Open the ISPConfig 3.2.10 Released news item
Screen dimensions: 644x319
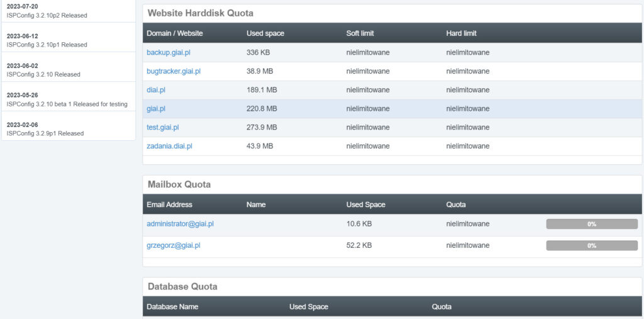point(43,74)
